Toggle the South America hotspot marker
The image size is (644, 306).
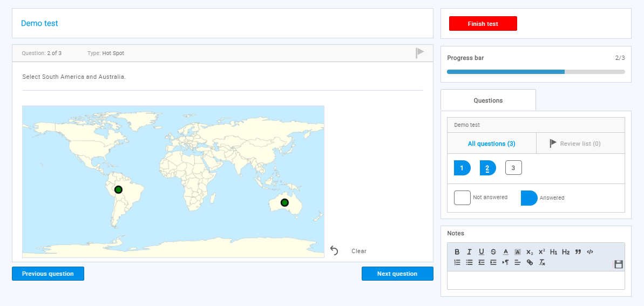(118, 189)
